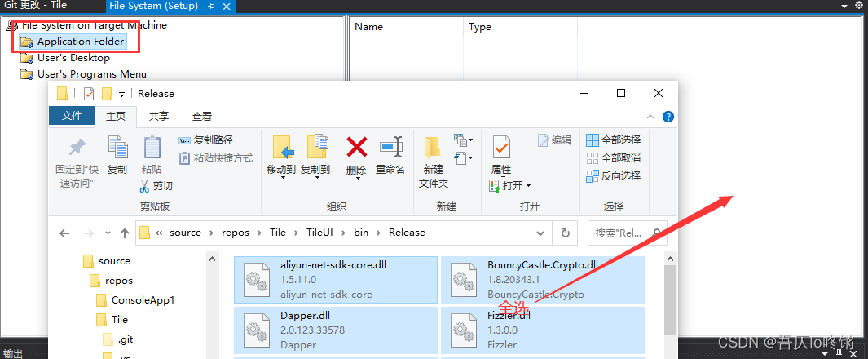Select the repos folder in navigation pane

(x=112, y=281)
